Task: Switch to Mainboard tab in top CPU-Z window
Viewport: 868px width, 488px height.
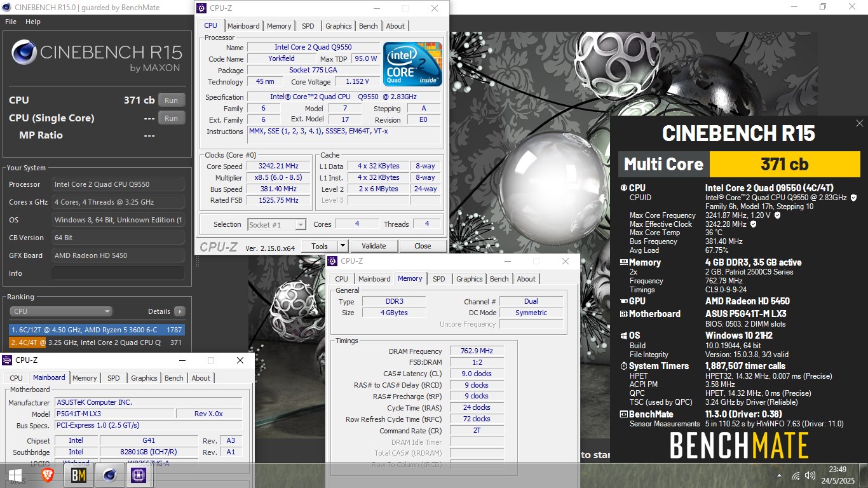Action: (243, 26)
